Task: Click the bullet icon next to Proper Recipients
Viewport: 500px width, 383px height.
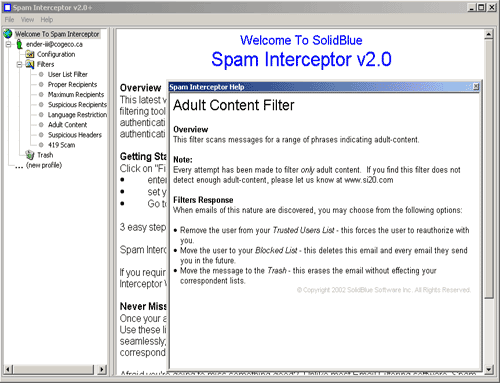Action: pos(41,84)
